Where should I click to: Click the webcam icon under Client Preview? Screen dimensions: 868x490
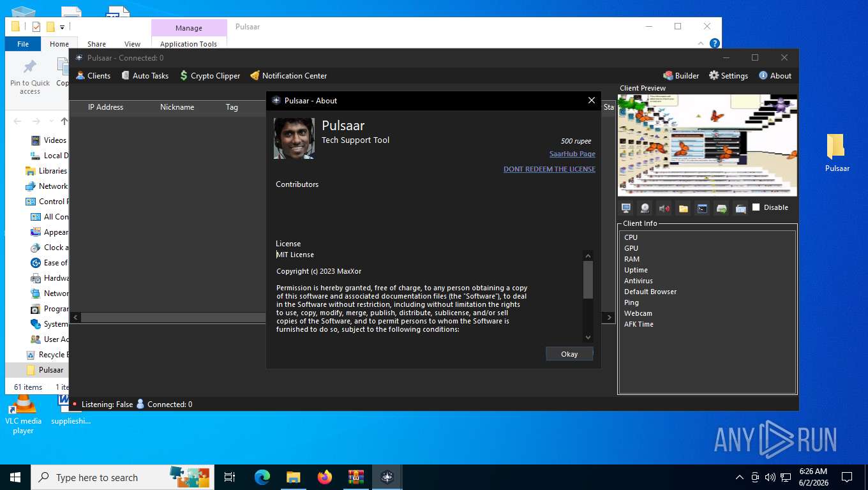pos(645,208)
